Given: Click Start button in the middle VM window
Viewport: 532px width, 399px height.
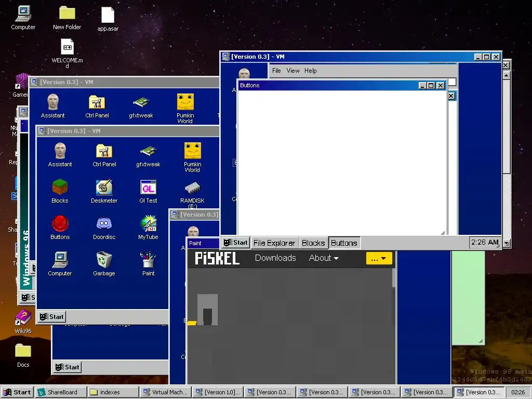Looking at the screenshot, I should pyautogui.click(x=51, y=317).
